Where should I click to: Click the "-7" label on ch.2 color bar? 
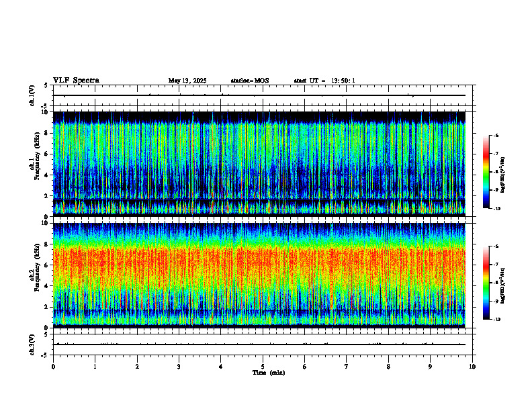pyautogui.click(x=496, y=265)
